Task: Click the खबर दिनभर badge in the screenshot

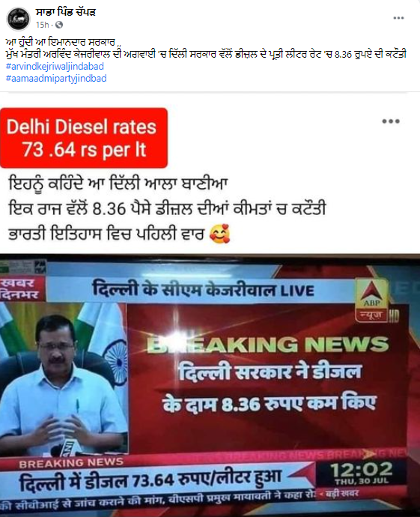Action: [22, 289]
